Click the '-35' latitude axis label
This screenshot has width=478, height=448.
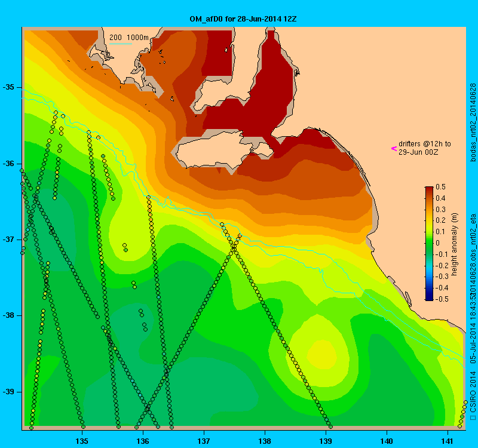[x=8, y=87]
